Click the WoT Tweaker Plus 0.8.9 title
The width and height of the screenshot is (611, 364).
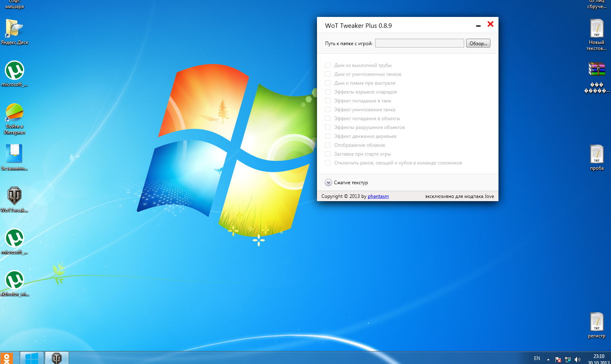point(358,25)
